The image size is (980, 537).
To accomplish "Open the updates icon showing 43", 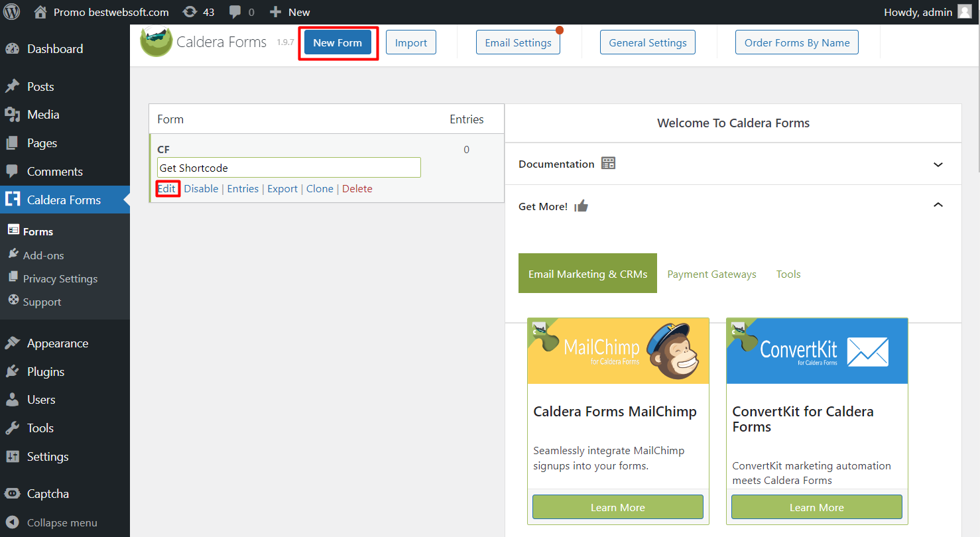I will [190, 12].
